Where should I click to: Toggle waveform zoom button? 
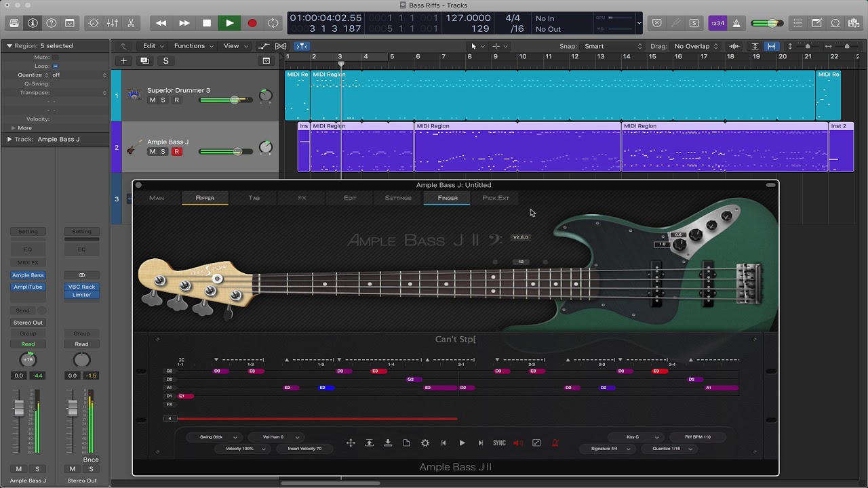tap(734, 46)
